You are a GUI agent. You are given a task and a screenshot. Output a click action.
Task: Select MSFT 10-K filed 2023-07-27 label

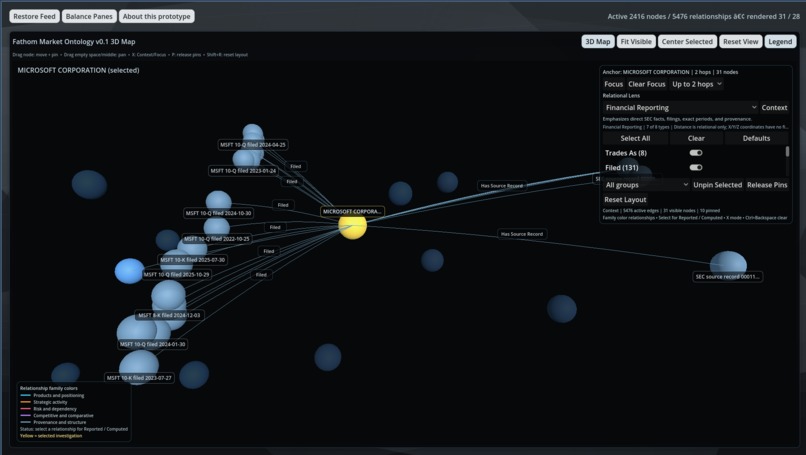tap(139, 377)
